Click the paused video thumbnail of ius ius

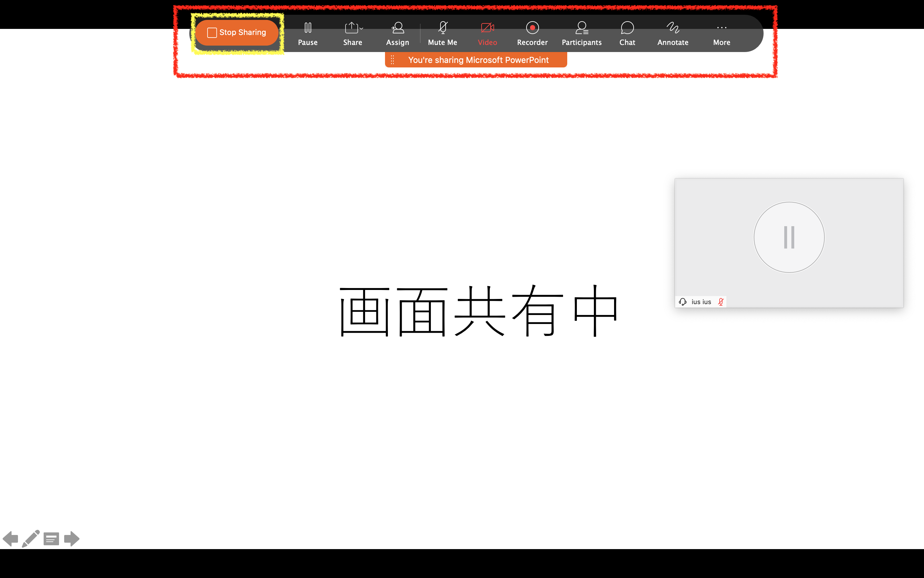click(789, 243)
